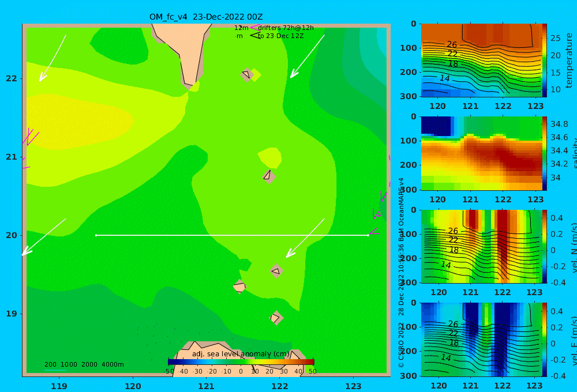Screen dimensions: 577x392
Task: Open the northward velocity cross-section panel
Action: coord(481,246)
